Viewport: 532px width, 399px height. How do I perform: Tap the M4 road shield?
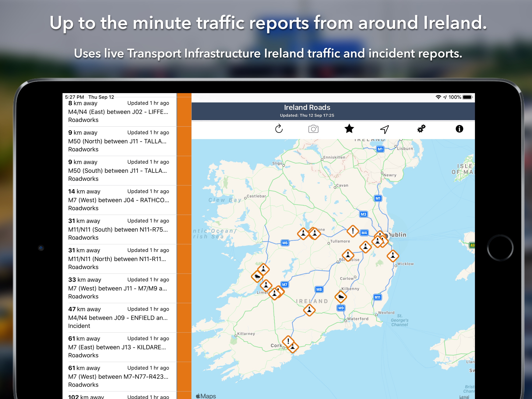[x=364, y=233]
